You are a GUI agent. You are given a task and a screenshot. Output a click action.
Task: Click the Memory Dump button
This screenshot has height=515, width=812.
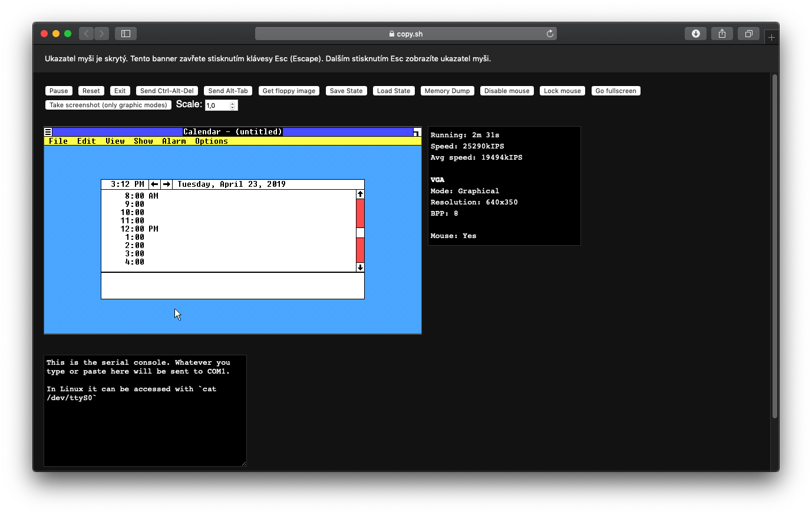[447, 91]
